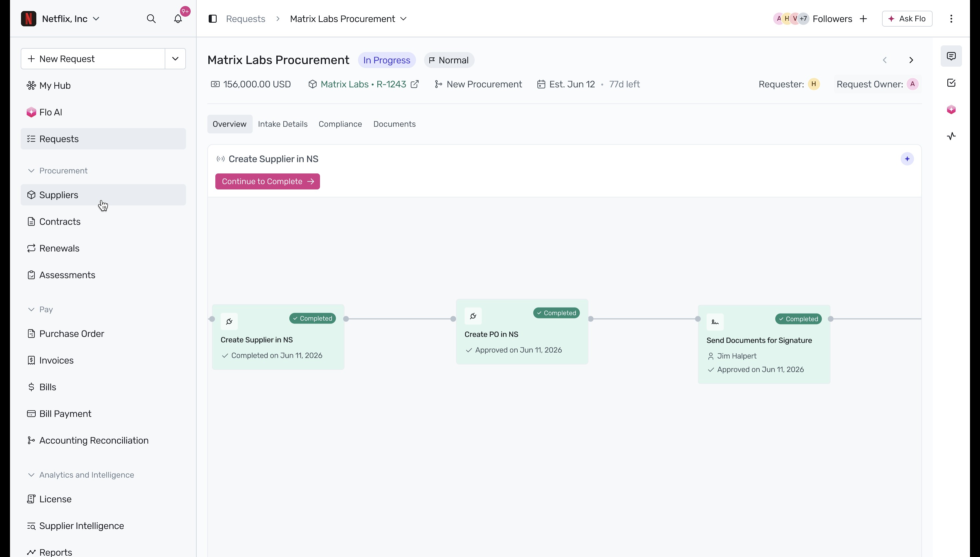Click the In Progress status badge
980x557 pixels.
pos(387,60)
